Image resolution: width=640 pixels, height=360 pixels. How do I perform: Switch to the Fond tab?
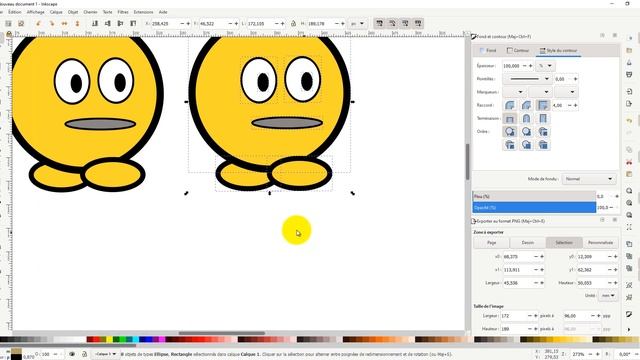tap(488, 51)
